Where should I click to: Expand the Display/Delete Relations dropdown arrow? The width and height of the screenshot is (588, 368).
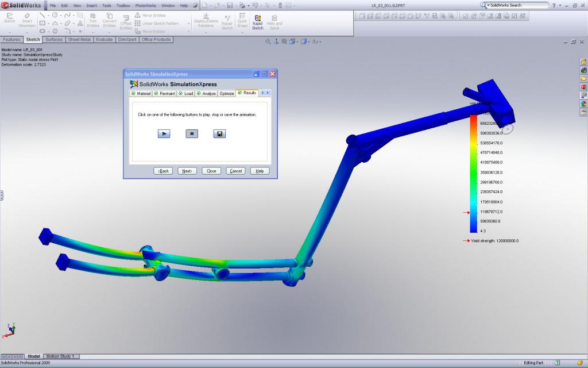[x=206, y=32]
